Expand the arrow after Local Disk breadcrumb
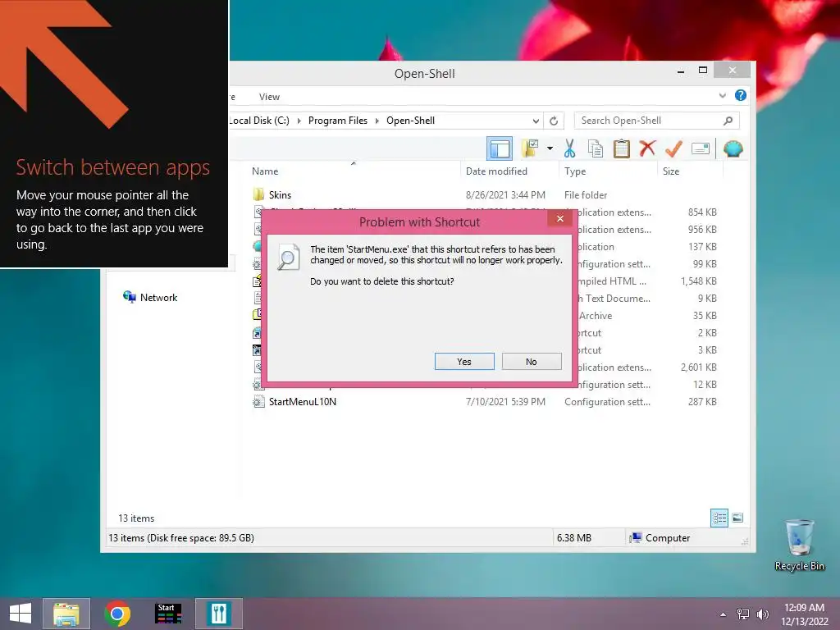The width and height of the screenshot is (840, 630). pos(299,121)
